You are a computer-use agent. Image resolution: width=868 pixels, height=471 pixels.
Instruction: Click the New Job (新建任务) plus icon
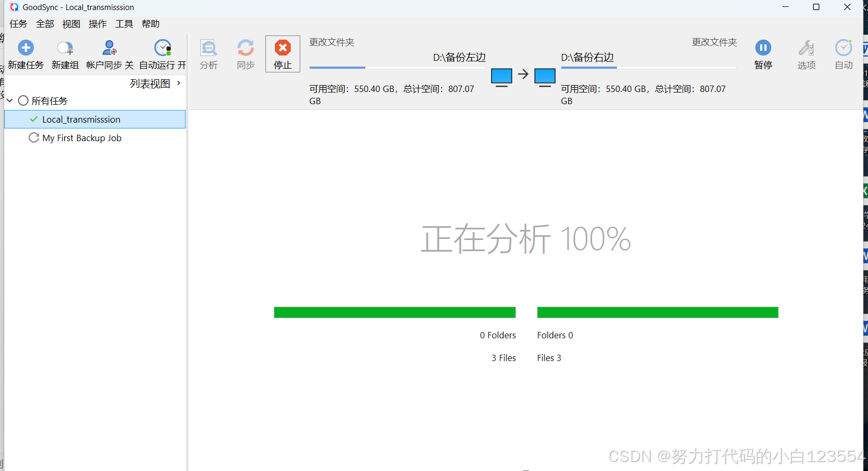pyautogui.click(x=25, y=48)
